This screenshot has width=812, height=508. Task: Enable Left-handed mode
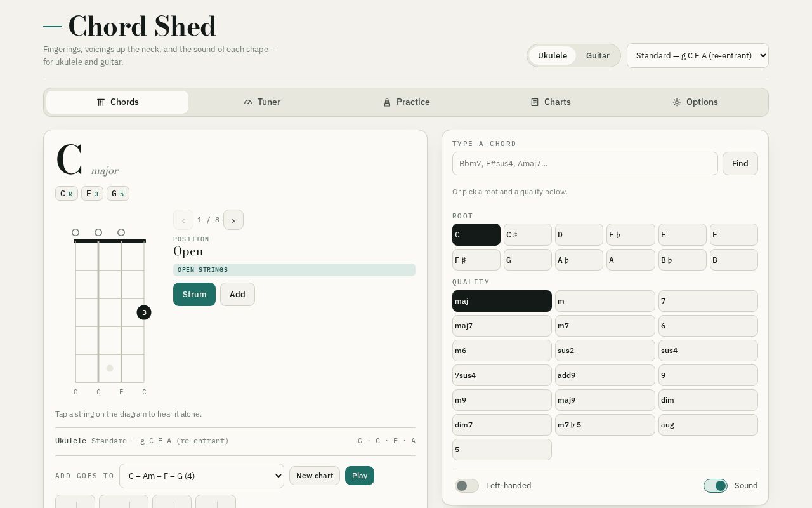467,486
